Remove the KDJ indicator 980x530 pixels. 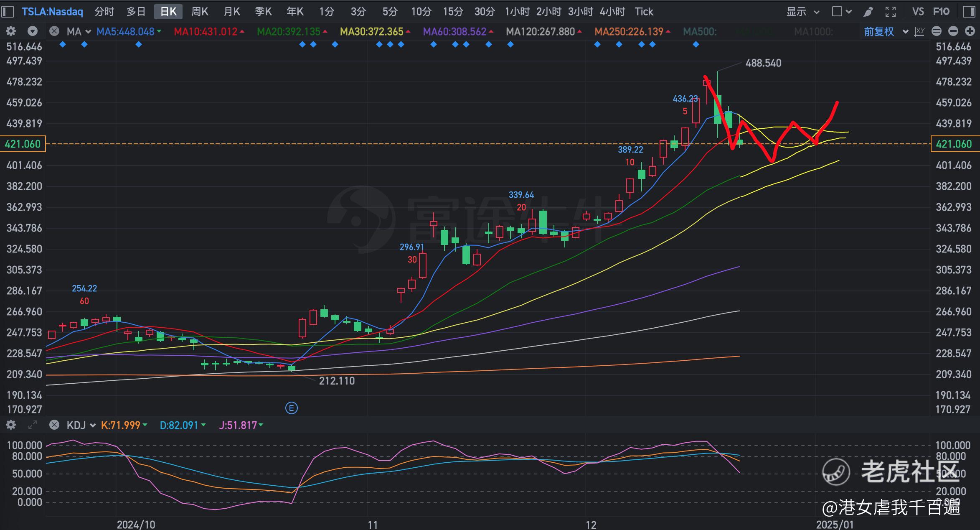[54, 425]
